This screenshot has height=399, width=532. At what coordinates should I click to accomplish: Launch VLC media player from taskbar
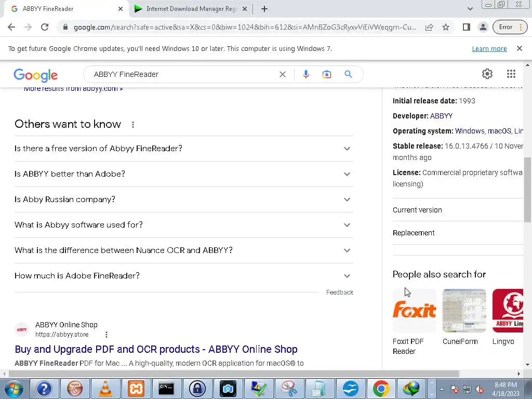tap(105, 389)
